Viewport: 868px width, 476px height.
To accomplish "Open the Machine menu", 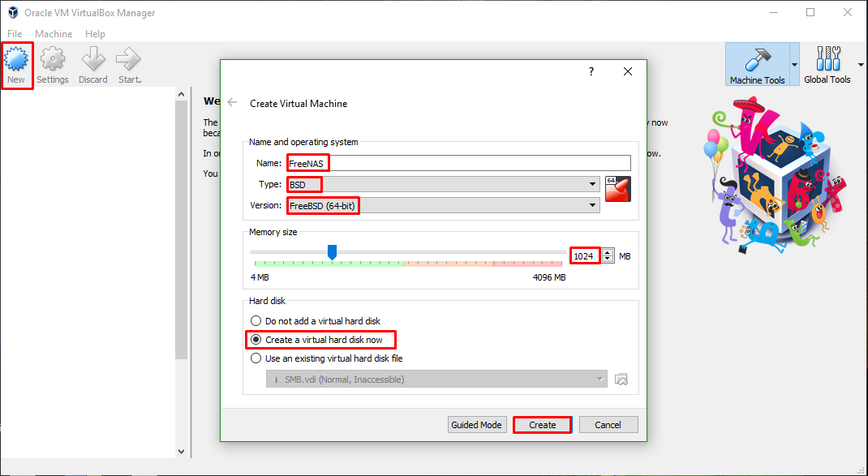I will tap(54, 34).
